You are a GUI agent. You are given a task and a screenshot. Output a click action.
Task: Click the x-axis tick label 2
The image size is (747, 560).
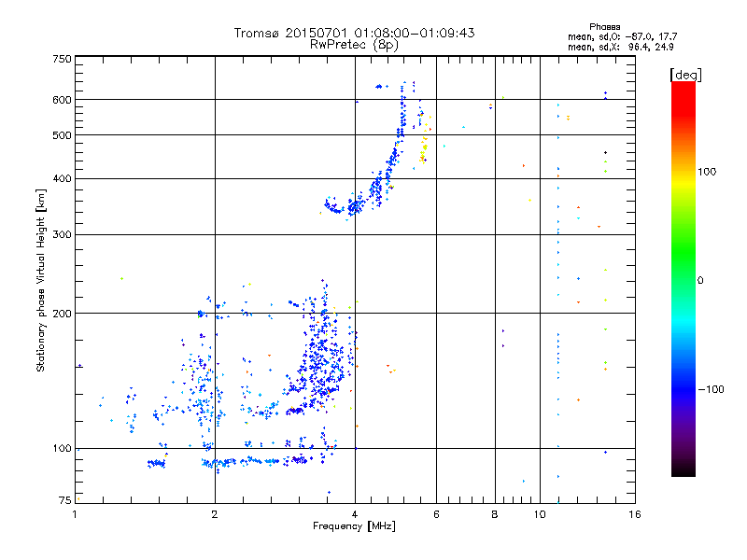click(x=215, y=514)
